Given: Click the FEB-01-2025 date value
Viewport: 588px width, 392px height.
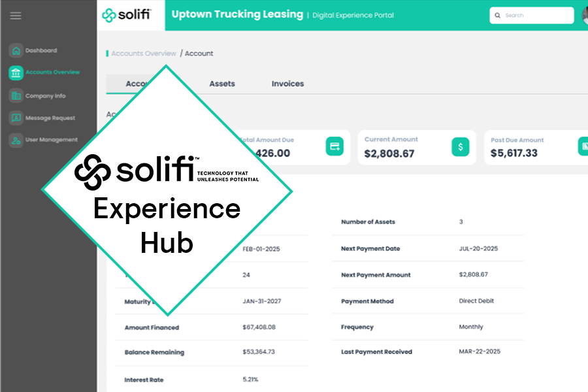Looking at the screenshot, I should coord(261,249).
